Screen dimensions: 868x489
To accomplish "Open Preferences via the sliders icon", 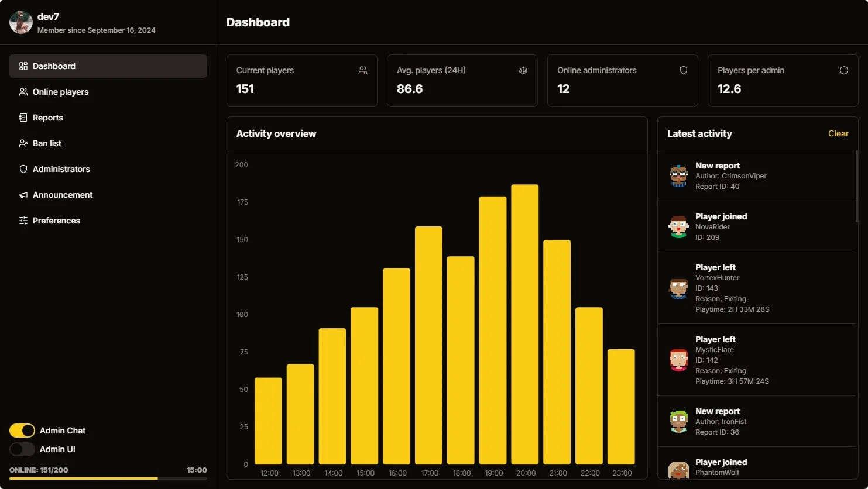I will [23, 221].
